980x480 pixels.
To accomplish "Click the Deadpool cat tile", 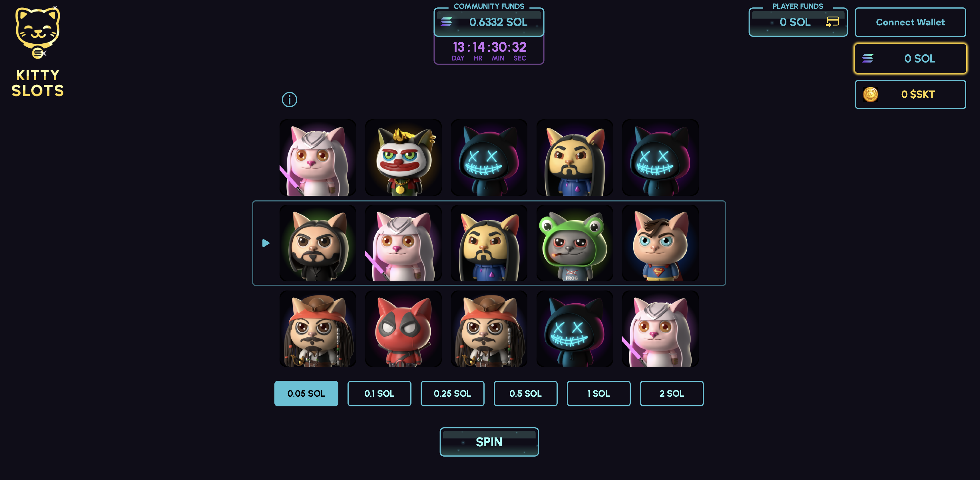I will (x=403, y=329).
